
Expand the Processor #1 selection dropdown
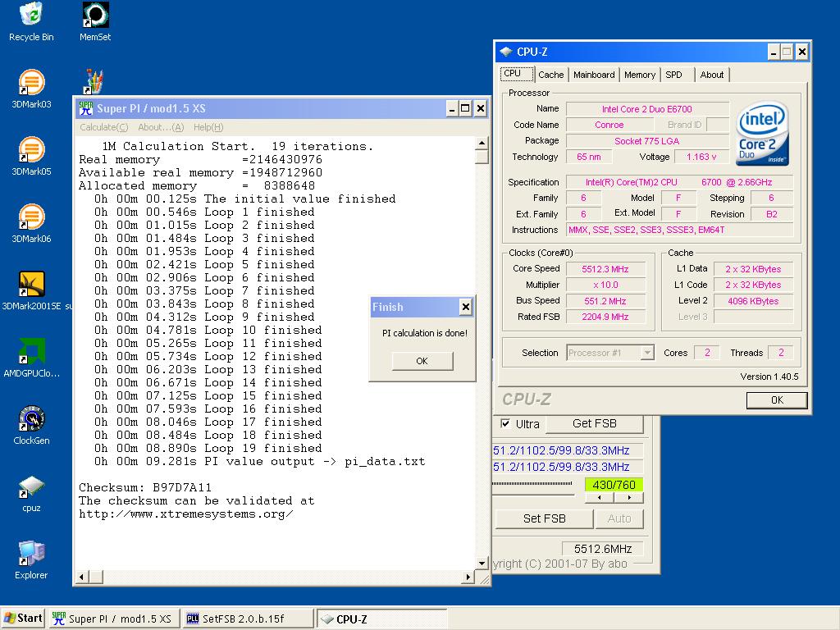[648, 353]
